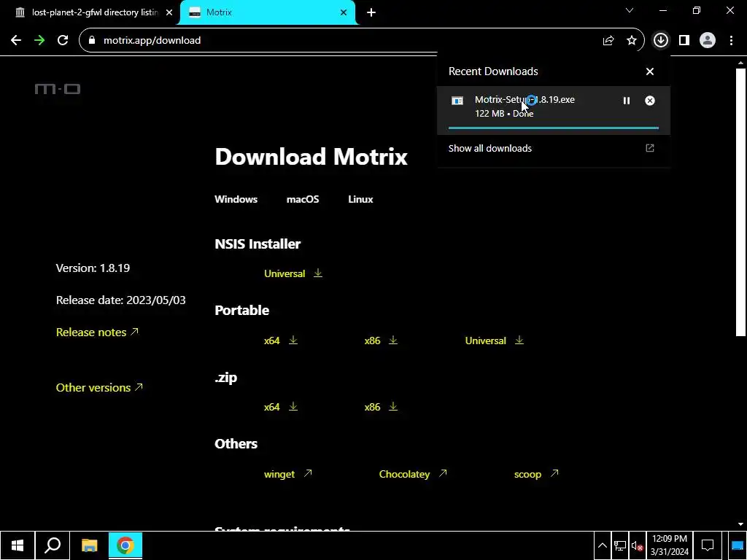Viewport: 747px width, 560px height.
Task: Close the Motrix tab
Action: pos(344,12)
